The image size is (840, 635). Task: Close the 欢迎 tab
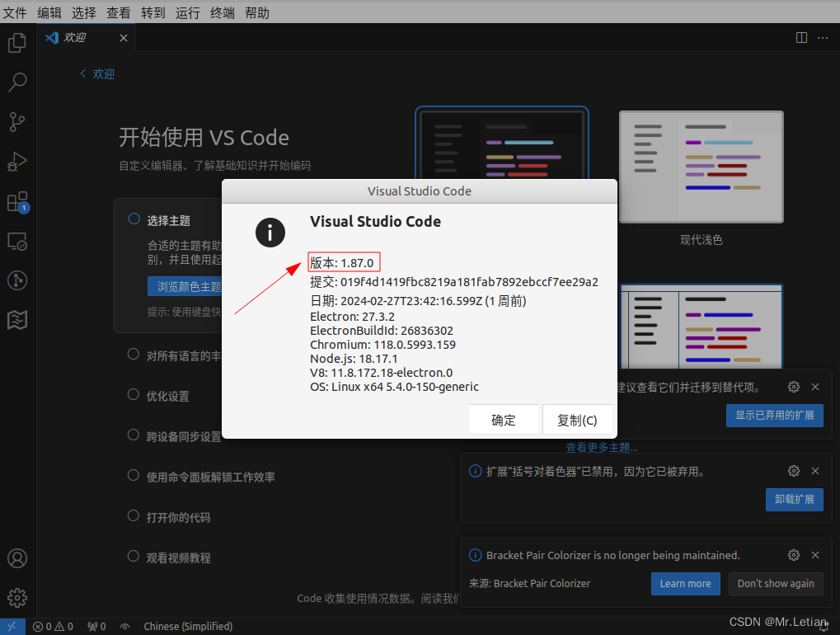pos(124,38)
